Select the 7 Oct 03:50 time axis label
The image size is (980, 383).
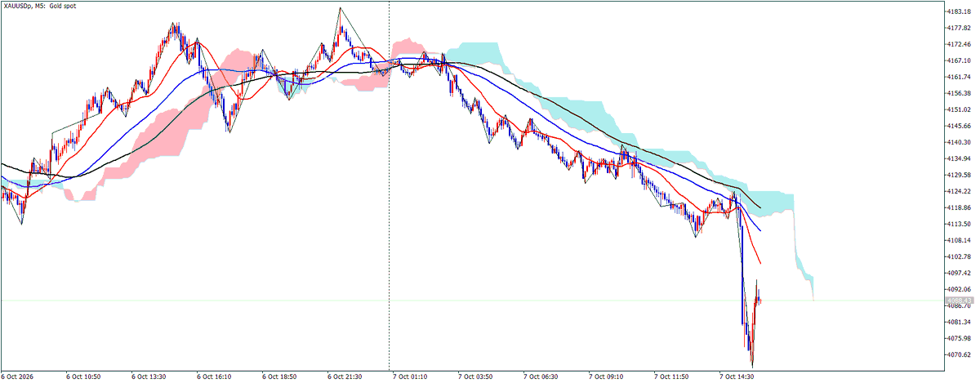point(476,377)
